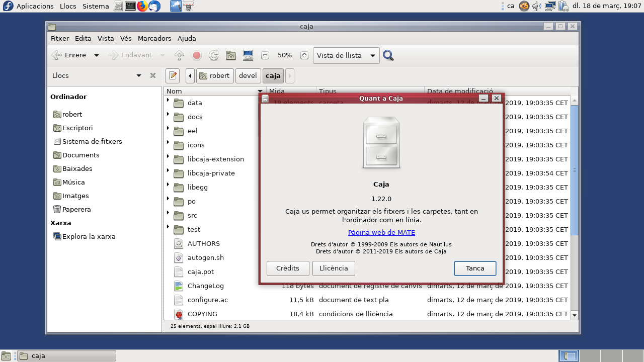The image size is (644, 362).
Task: Click the caja.pot file icon
Action: [x=179, y=272]
